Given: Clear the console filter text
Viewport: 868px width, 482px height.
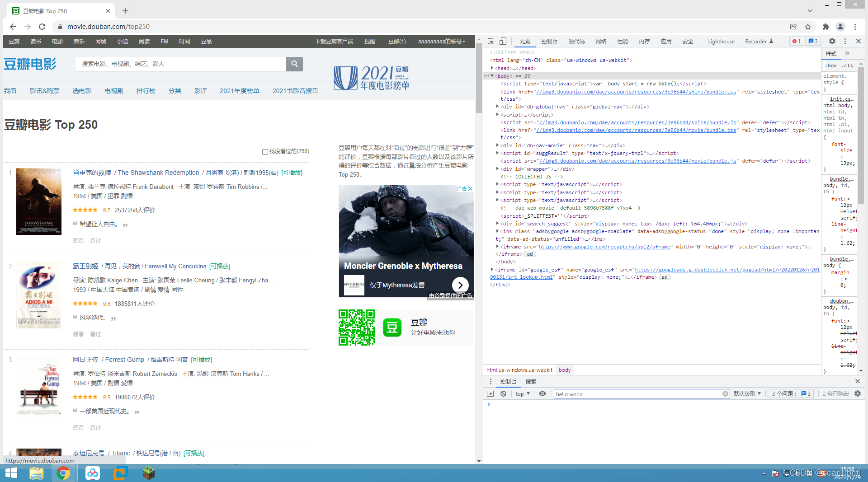Looking at the screenshot, I should [725, 394].
